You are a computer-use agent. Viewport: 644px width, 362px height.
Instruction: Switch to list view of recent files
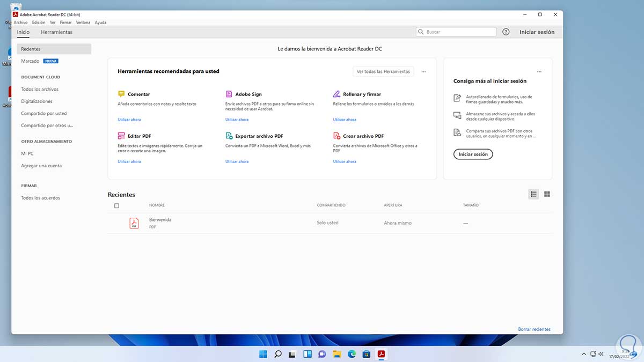coord(533,194)
